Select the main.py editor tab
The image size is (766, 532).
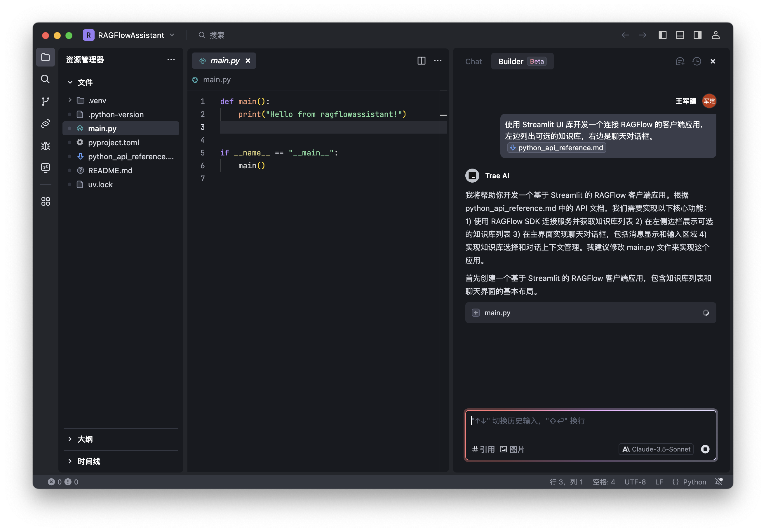tap(224, 61)
